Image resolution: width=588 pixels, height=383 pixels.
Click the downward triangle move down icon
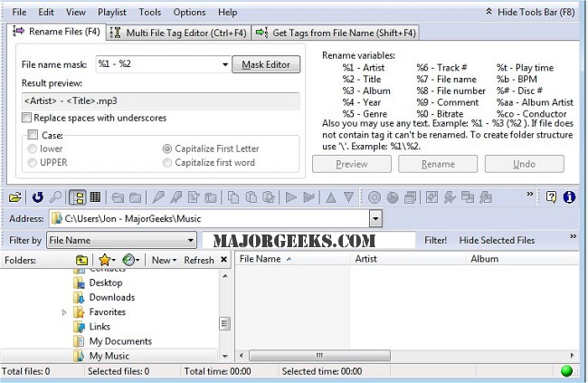click(x=349, y=197)
